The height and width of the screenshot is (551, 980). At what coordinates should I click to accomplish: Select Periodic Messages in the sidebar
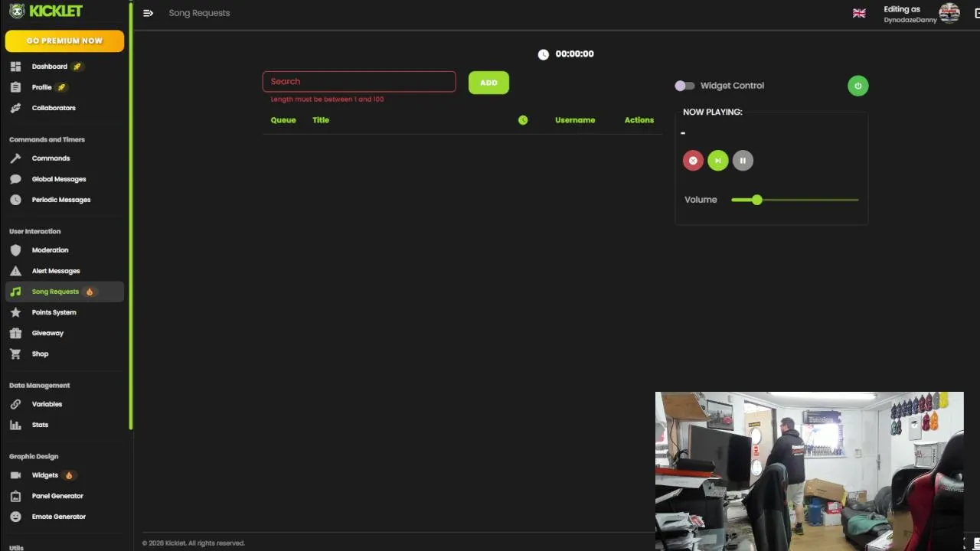coord(64,200)
